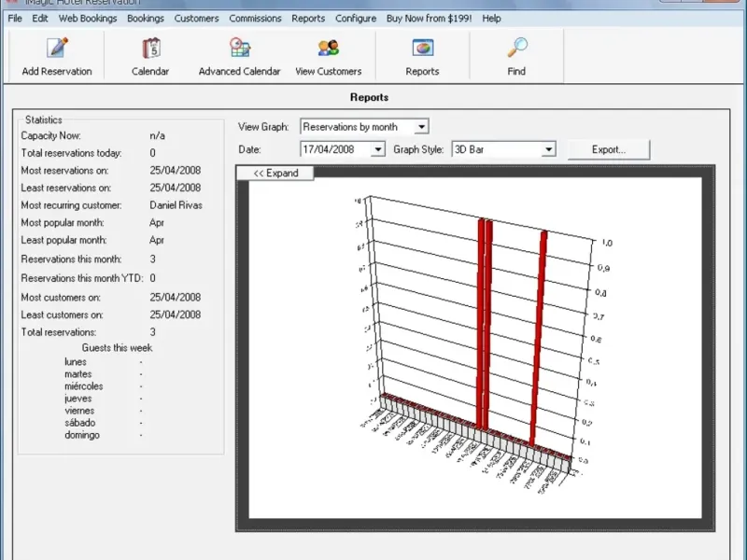Open the Commissions menu

(x=255, y=19)
